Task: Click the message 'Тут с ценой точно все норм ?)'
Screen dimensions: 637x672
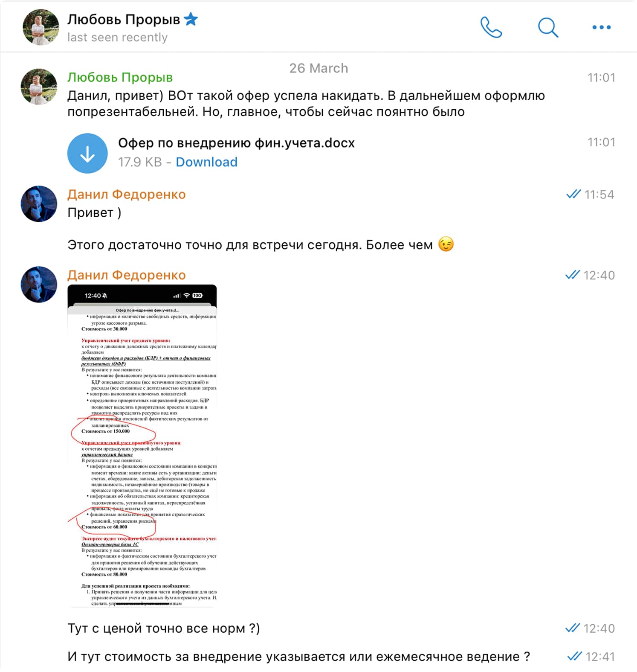Action: pos(164,628)
